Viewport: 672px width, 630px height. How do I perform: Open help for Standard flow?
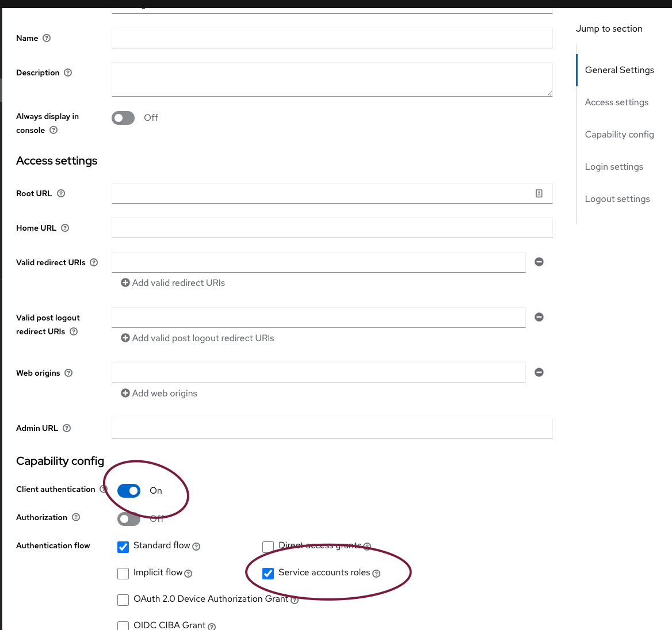[x=196, y=547]
